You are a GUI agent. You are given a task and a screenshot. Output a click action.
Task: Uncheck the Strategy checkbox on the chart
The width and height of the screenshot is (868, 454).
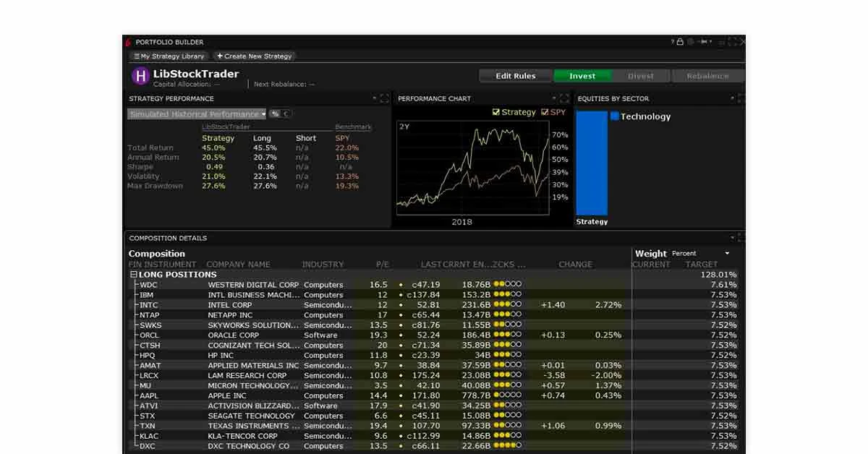496,112
